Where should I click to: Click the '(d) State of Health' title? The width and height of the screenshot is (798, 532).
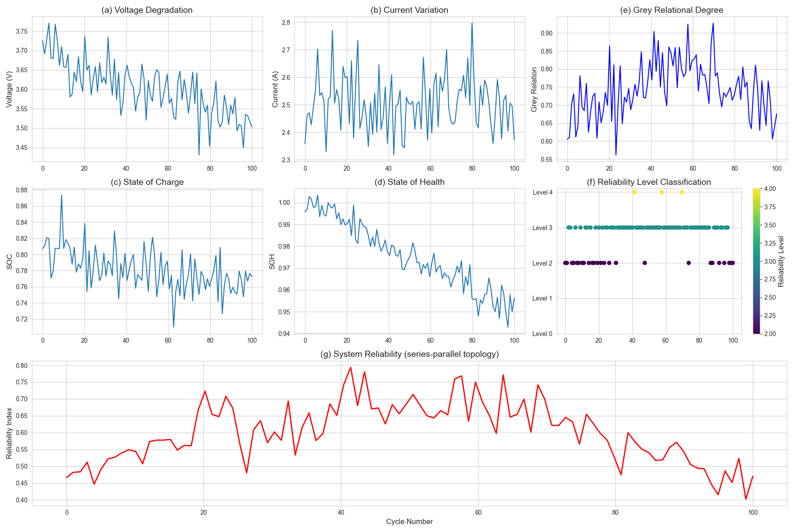(409, 182)
